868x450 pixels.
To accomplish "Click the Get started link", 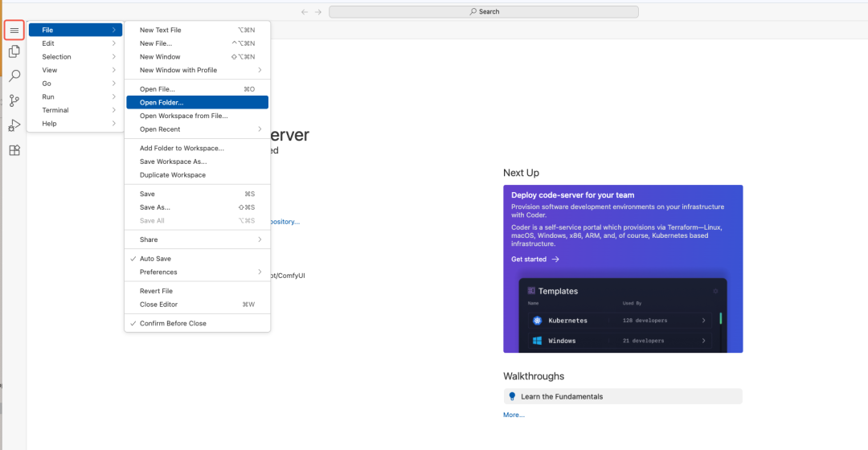I will point(534,259).
